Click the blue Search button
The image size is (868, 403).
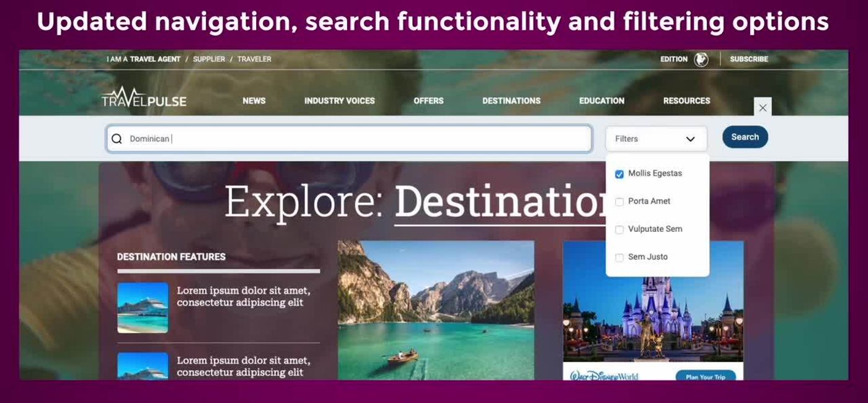tap(745, 137)
